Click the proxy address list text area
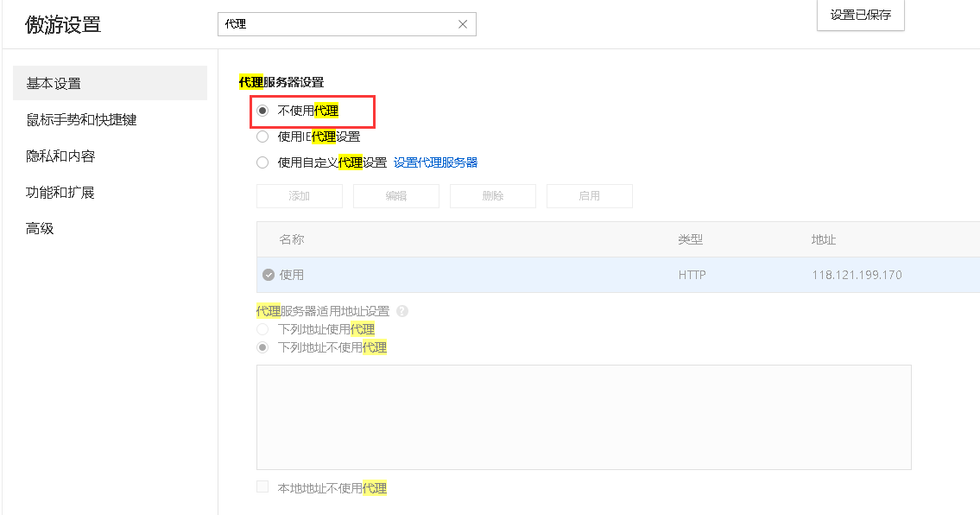 pos(584,417)
